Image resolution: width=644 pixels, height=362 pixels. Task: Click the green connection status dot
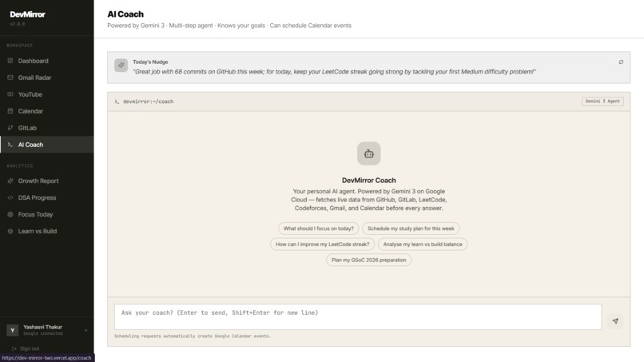pos(85,330)
